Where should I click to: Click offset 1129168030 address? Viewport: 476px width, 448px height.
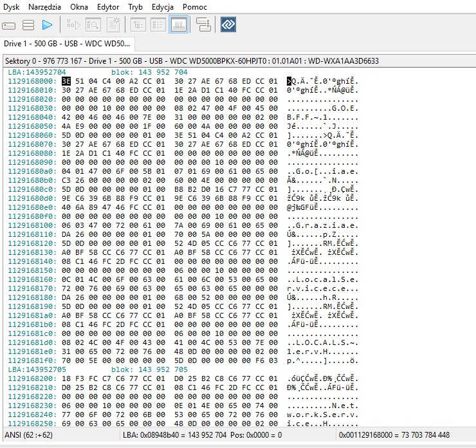pyautogui.click(x=32, y=108)
